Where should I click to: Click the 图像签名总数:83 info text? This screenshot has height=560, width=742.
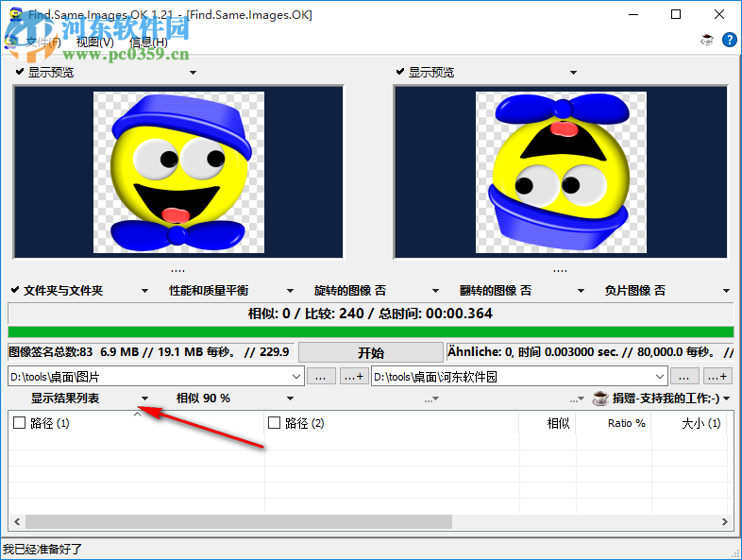pyautogui.click(x=148, y=351)
